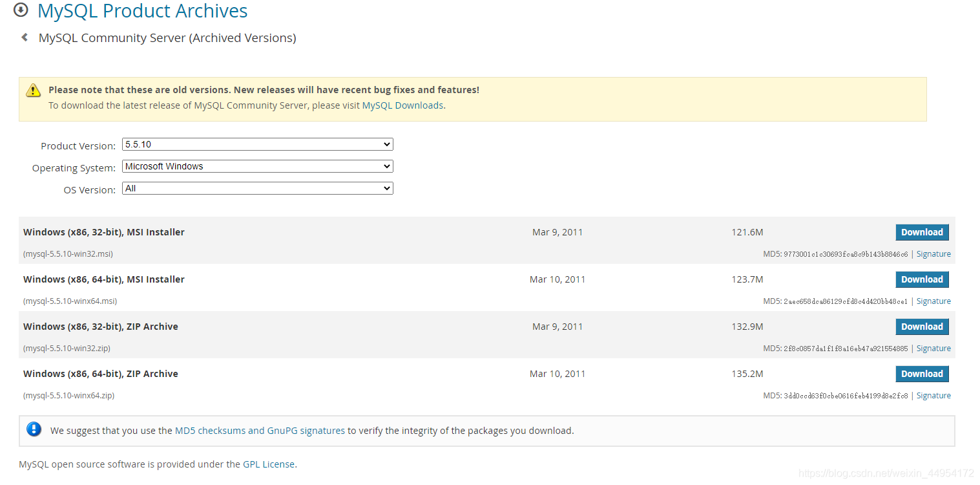Click the Mar 10, 2011 date of 64-bit ZIP
Viewport: 980px width, 485px height.
click(558, 374)
